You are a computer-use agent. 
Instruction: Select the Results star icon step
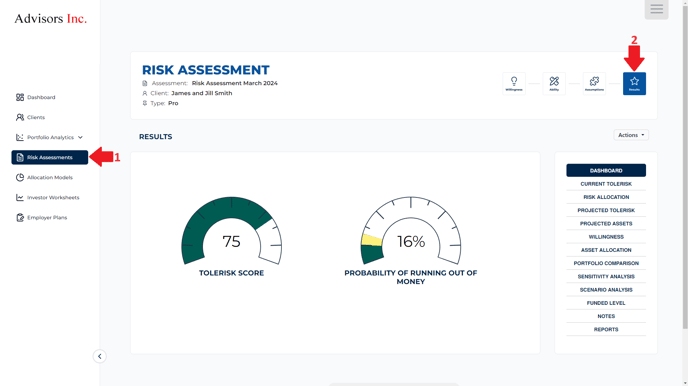point(634,83)
